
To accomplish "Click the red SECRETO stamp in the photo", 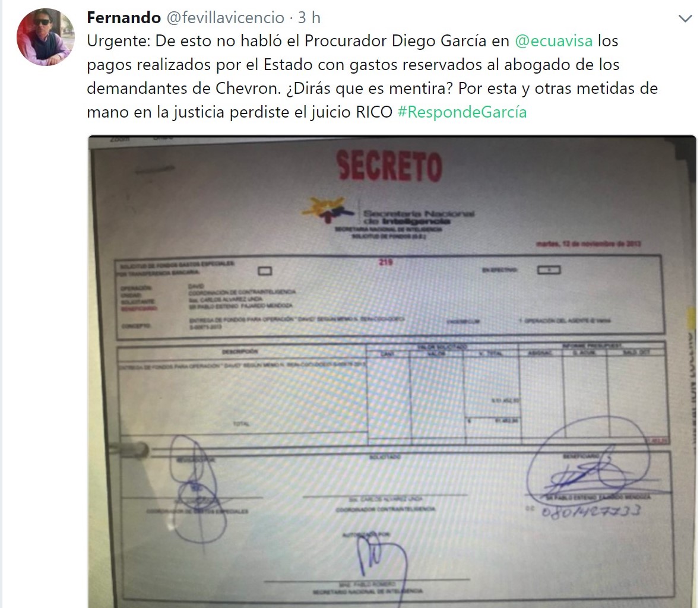I will (x=389, y=166).
